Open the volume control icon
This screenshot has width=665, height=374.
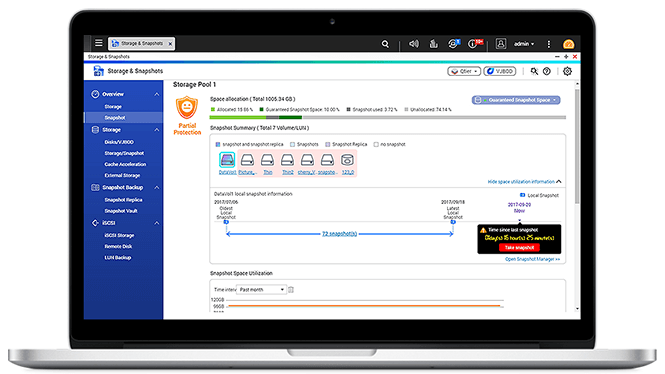tap(414, 44)
